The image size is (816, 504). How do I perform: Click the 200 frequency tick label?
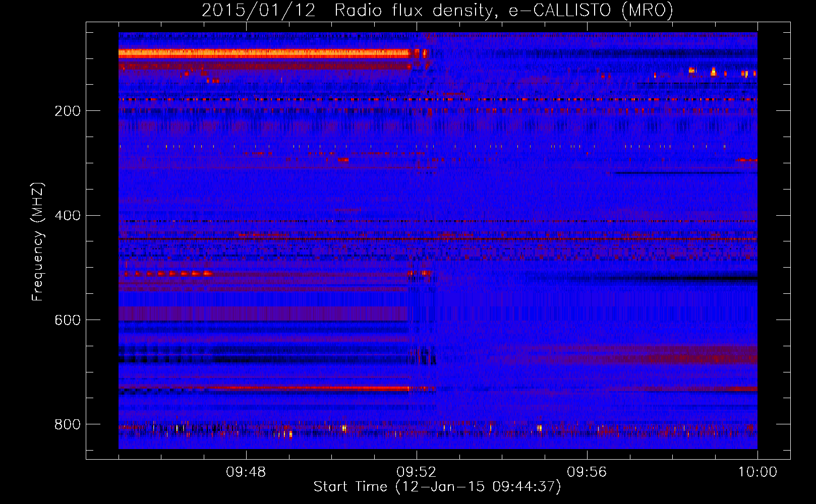tap(68, 111)
